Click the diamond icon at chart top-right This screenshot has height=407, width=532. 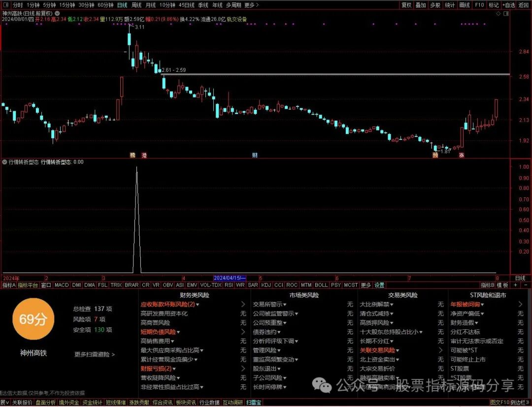499,14
